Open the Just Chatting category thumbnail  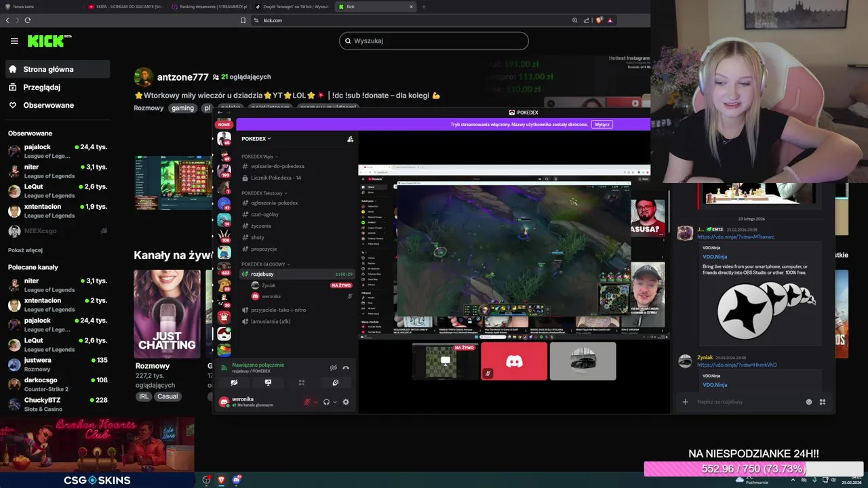click(167, 314)
